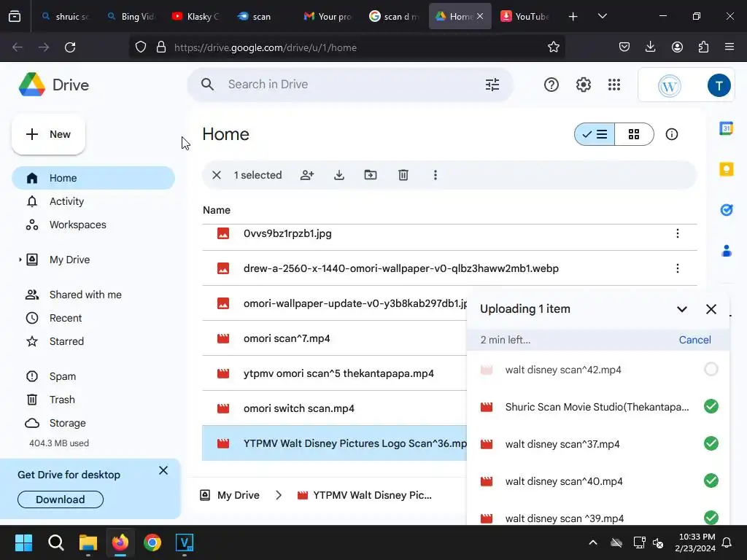Viewport: 747px width, 560px height.
Task: Open more actions for selected file
Action: coord(435,175)
